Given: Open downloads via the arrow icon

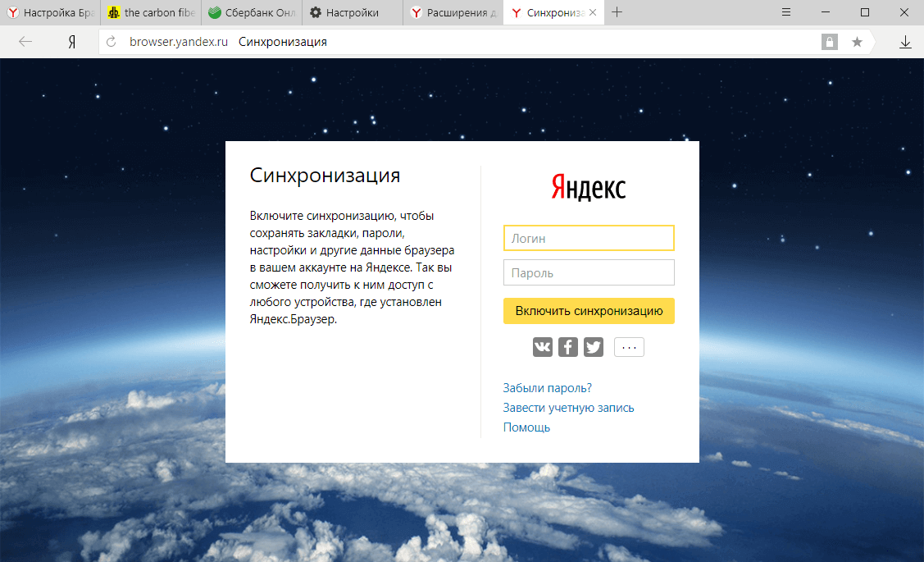Looking at the screenshot, I should (x=905, y=42).
